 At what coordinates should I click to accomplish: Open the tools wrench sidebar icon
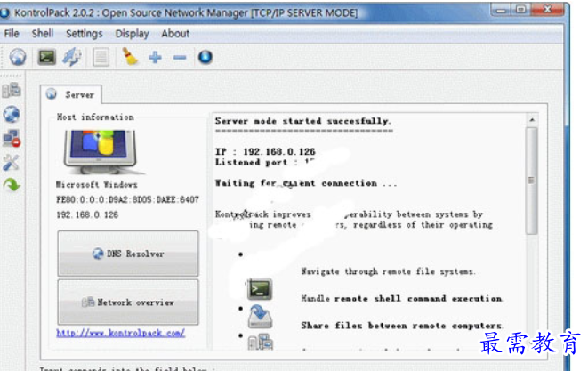[12, 163]
